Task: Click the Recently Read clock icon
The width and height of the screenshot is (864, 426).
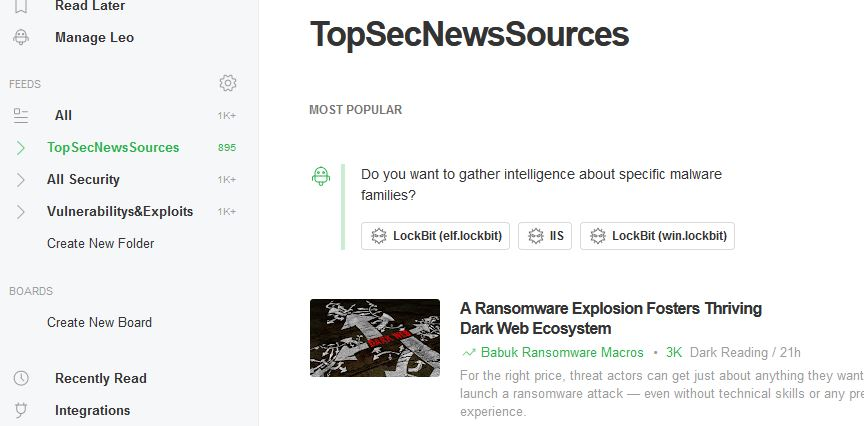Action: point(20,379)
